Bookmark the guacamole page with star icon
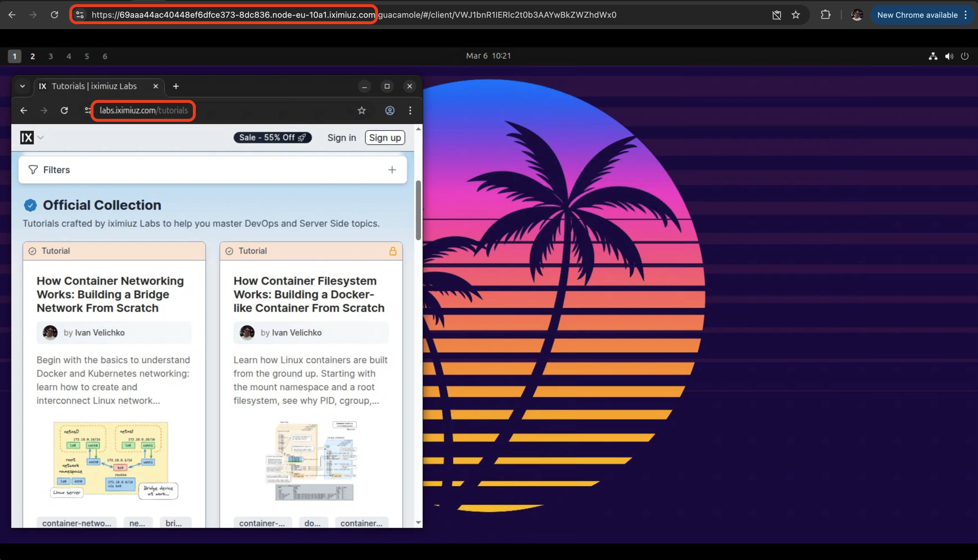 (x=796, y=15)
